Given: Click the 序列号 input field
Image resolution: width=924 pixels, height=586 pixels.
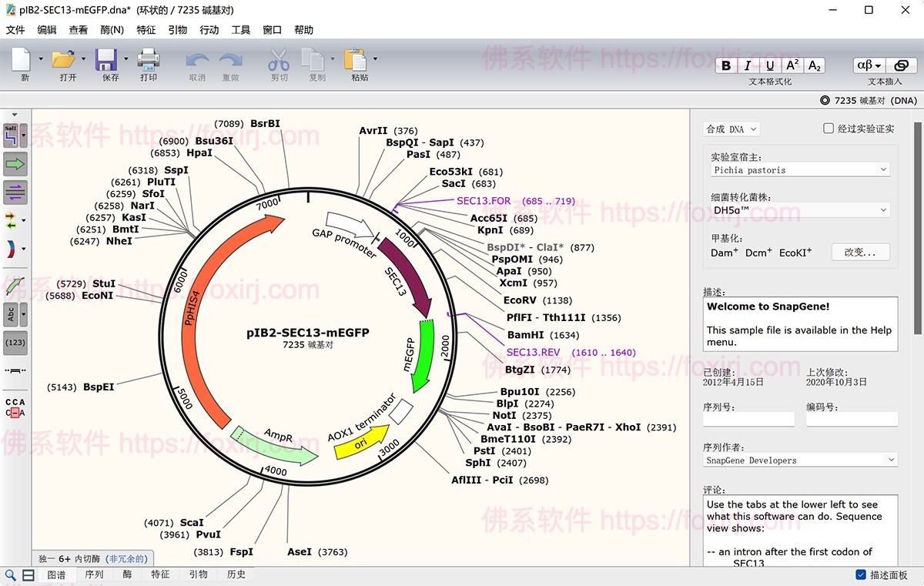Looking at the screenshot, I should tap(748, 418).
